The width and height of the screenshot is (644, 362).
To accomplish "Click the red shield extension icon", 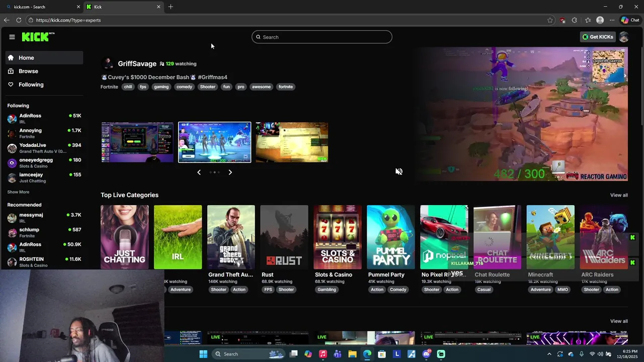I will click(x=562, y=20).
